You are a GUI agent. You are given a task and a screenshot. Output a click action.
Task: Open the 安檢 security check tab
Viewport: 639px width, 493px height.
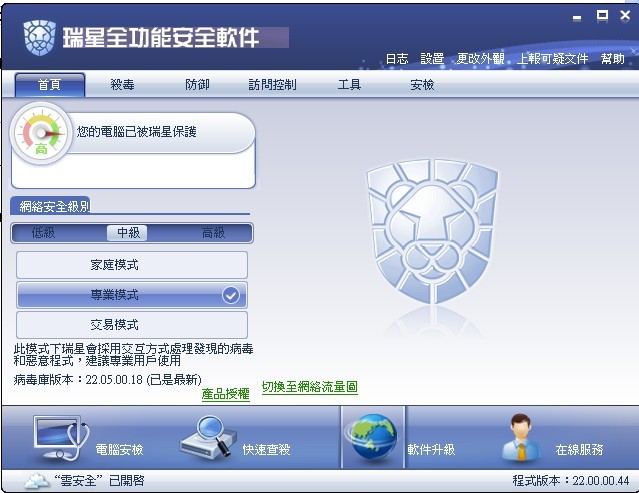422,85
